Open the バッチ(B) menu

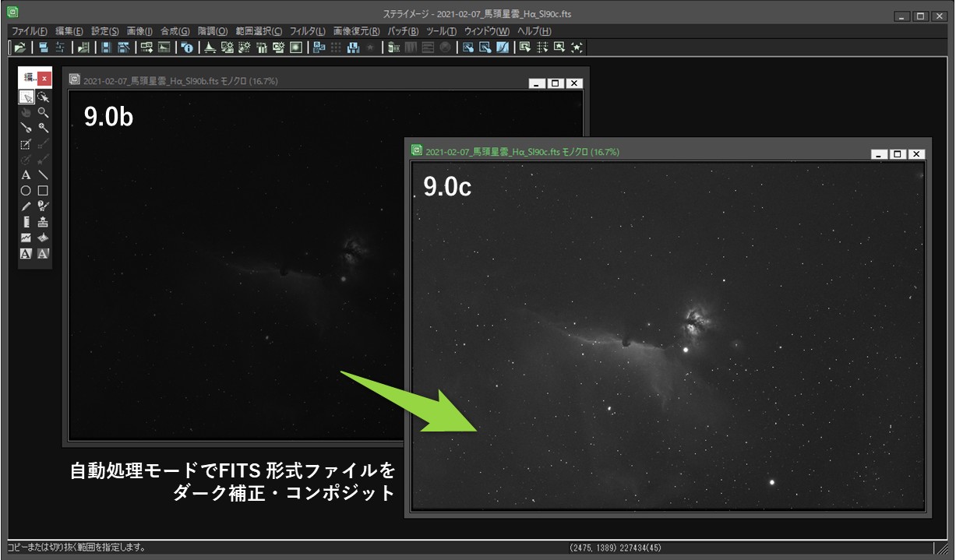click(403, 31)
